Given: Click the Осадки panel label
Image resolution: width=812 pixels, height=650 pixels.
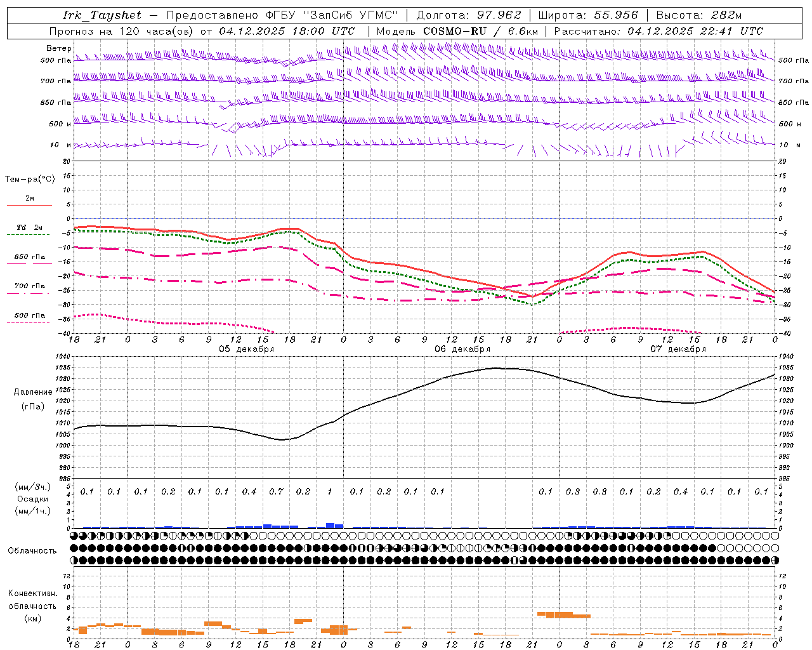Looking at the screenshot, I should 33,499.
